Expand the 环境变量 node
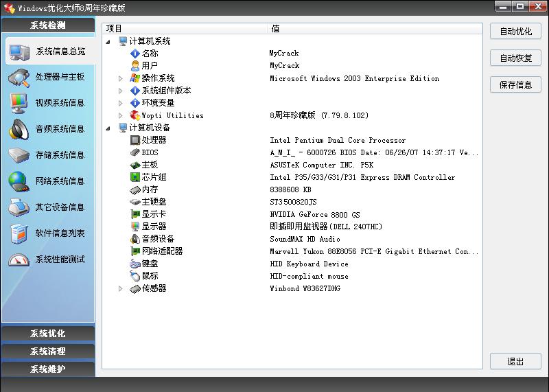This screenshot has height=392, width=549. (x=121, y=103)
